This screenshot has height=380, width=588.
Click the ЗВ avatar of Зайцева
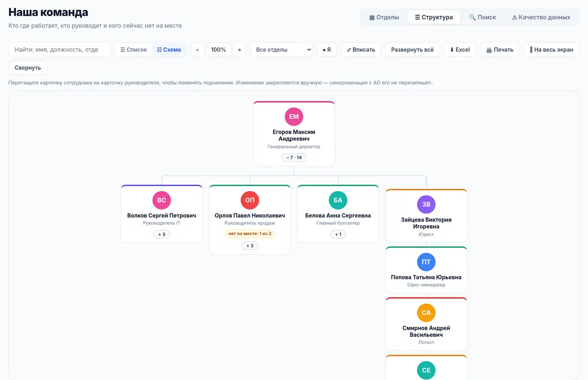426,204
